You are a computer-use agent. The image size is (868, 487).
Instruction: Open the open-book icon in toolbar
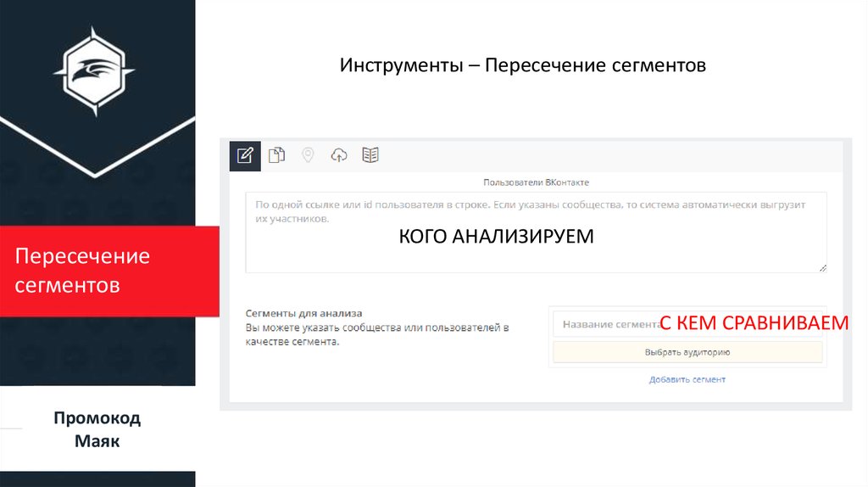[370, 155]
